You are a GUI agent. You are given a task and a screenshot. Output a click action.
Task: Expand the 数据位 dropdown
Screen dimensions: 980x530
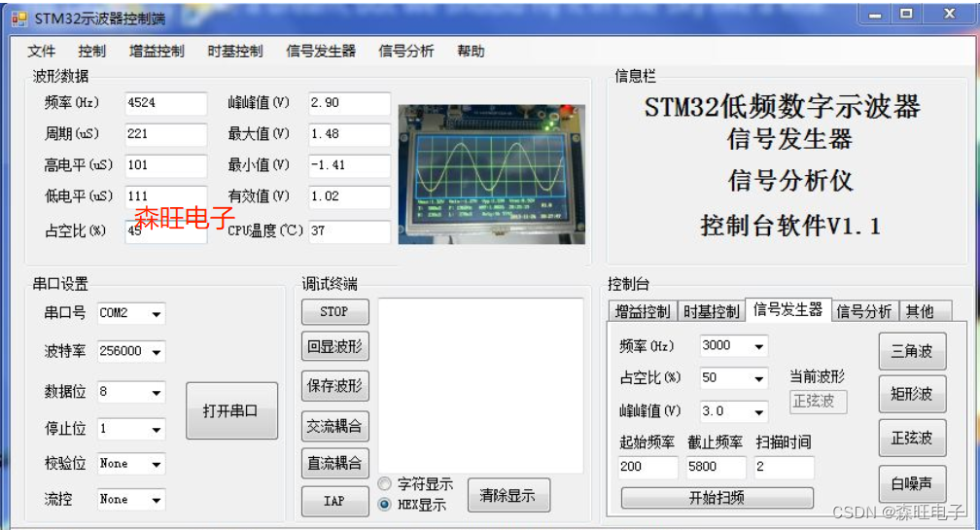click(157, 393)
